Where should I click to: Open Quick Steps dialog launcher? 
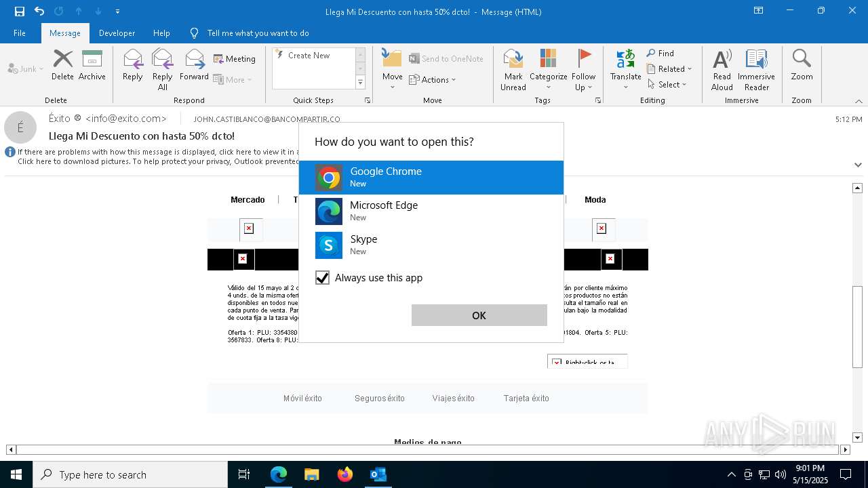pos(368,100)
